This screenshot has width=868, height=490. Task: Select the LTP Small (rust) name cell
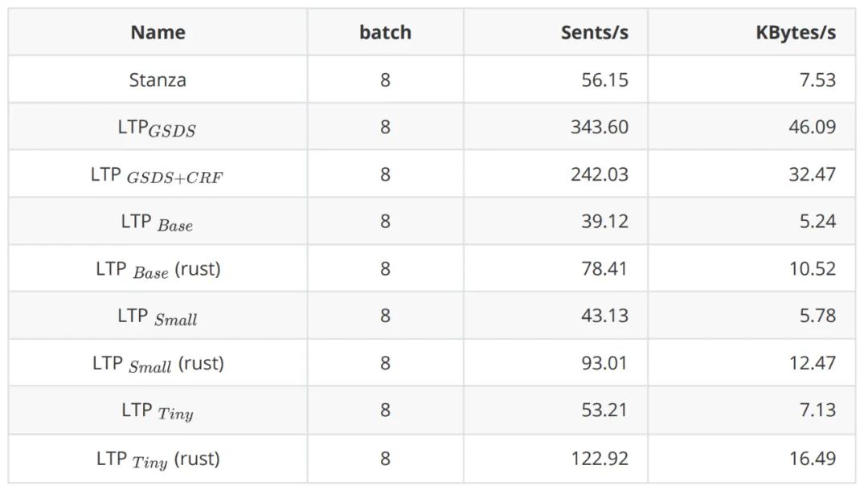(158, 364)
